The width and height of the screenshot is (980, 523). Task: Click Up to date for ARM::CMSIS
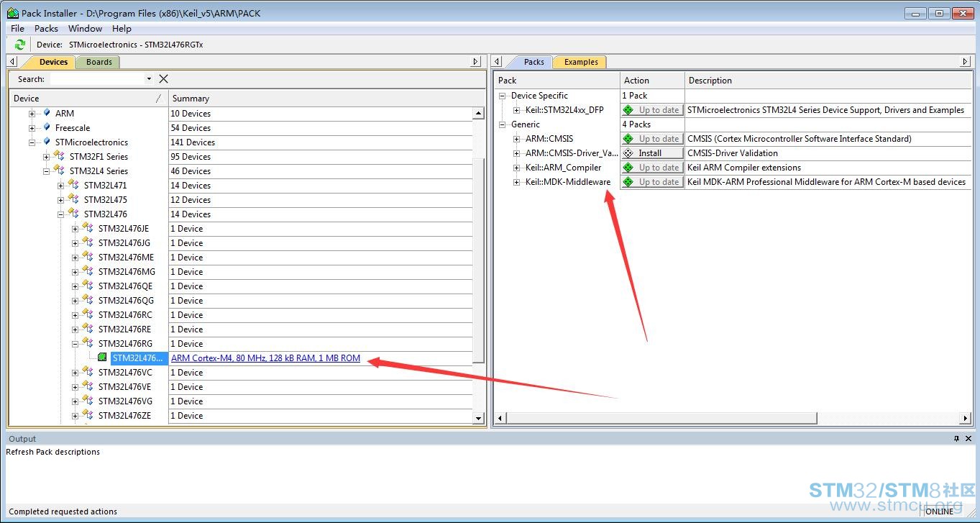652,139
